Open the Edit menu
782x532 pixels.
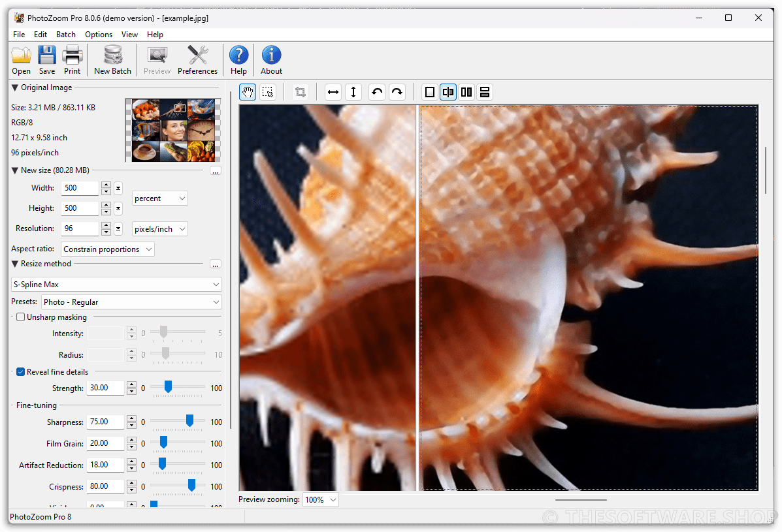(x=41, y=35)
